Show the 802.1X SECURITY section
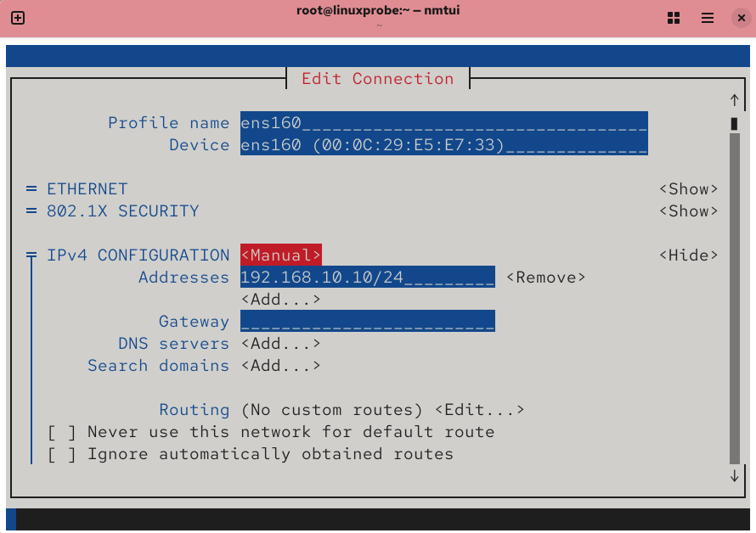 tap(689, 211)
